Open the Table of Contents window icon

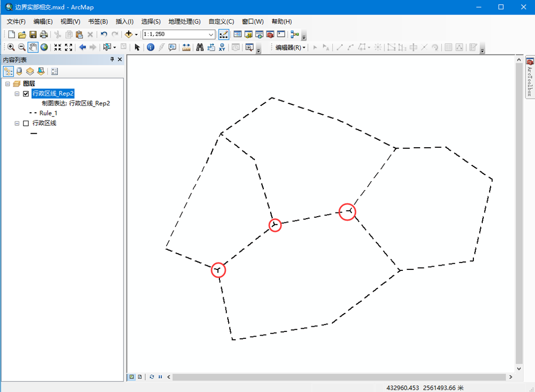(238, 34)
